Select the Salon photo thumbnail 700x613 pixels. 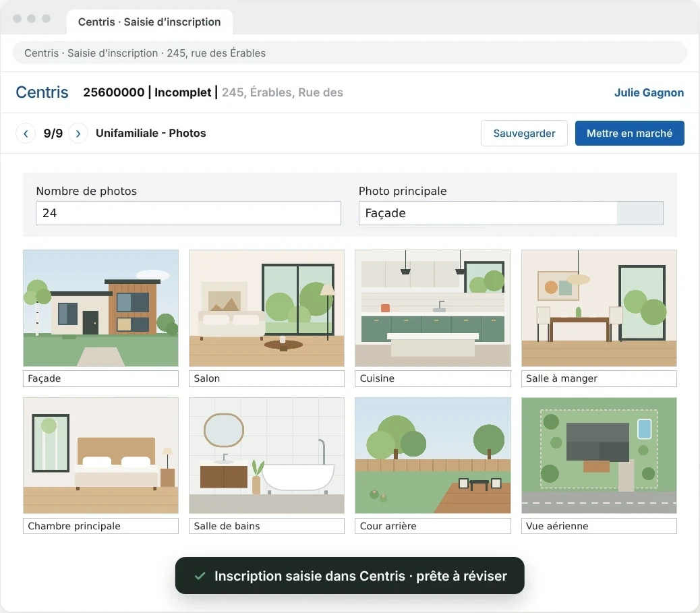click(266, 308)
